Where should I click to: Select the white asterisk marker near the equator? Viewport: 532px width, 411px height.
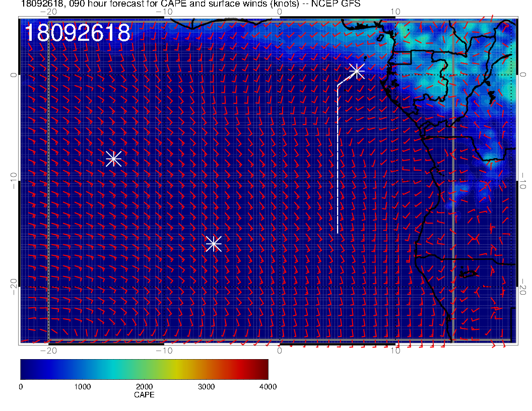pos(357,71)
